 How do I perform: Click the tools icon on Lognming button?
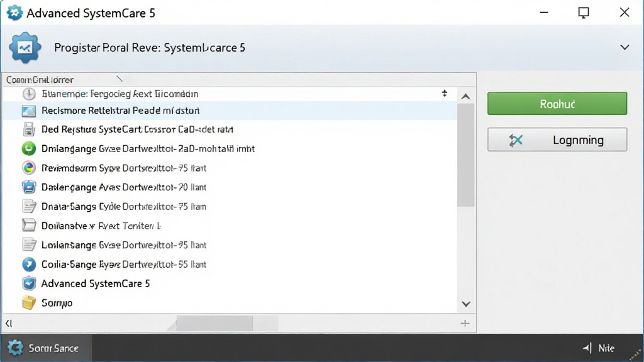(x=516, y=140)
